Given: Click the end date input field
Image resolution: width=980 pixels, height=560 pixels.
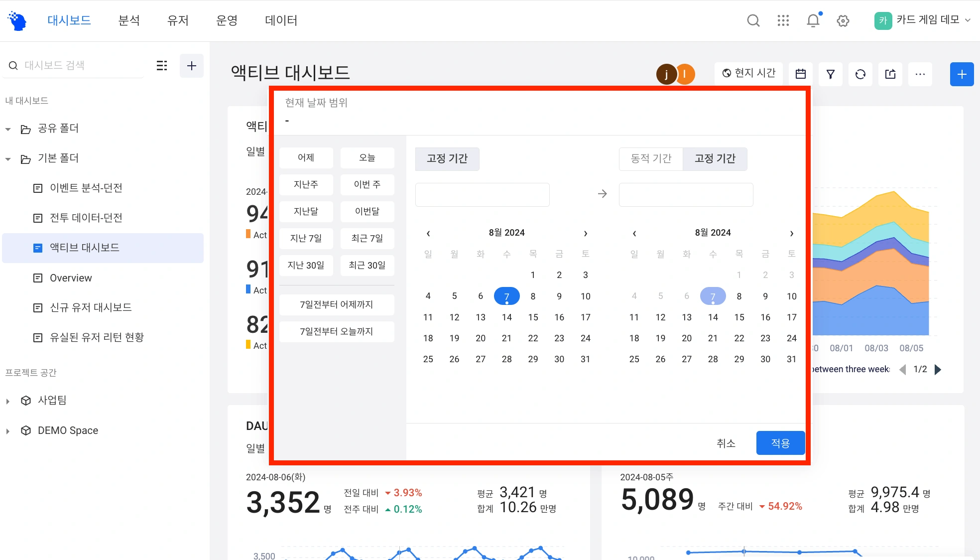Looking at the screenshot, I should (686, 195).
